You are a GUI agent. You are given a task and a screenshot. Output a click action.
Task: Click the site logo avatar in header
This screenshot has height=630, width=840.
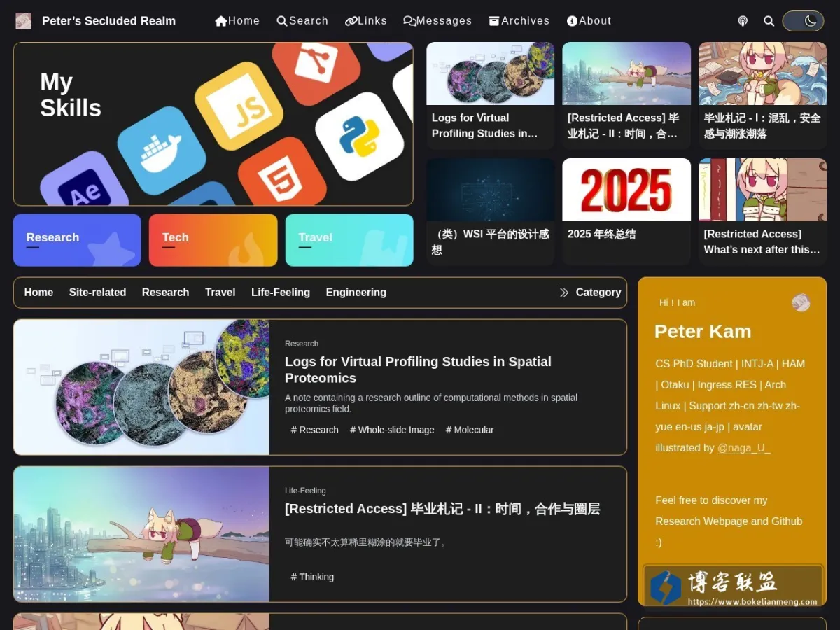24,21
